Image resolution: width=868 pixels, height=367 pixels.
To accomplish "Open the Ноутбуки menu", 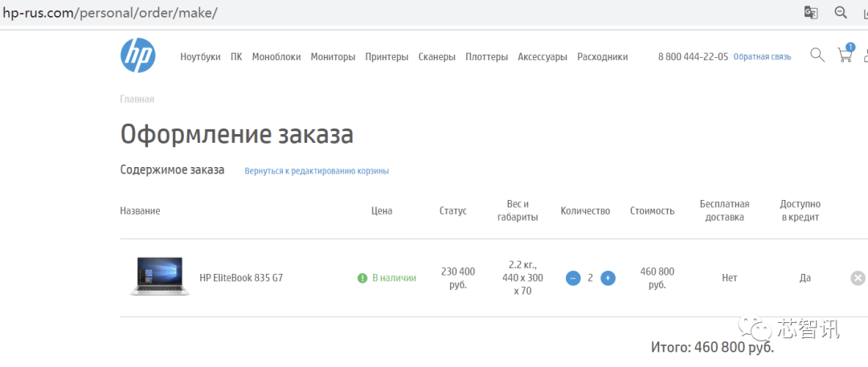I will (200, 56).
